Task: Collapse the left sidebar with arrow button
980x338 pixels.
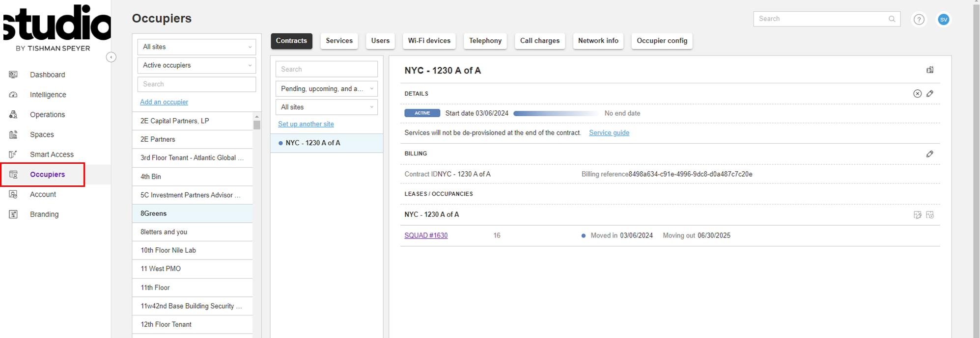Action: pos(111,57)
